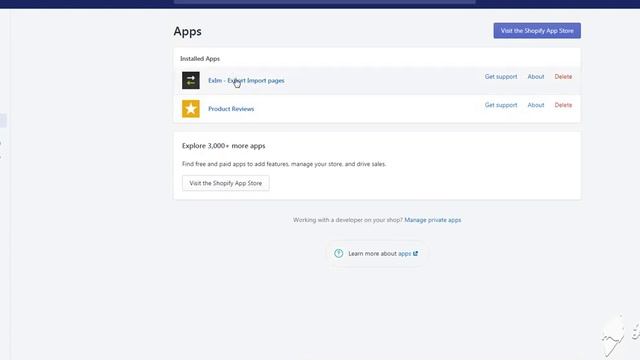640x360 pixels.
Task: Click the ExIm app icon
Action: pyautogui.click(x=191, y=80)
